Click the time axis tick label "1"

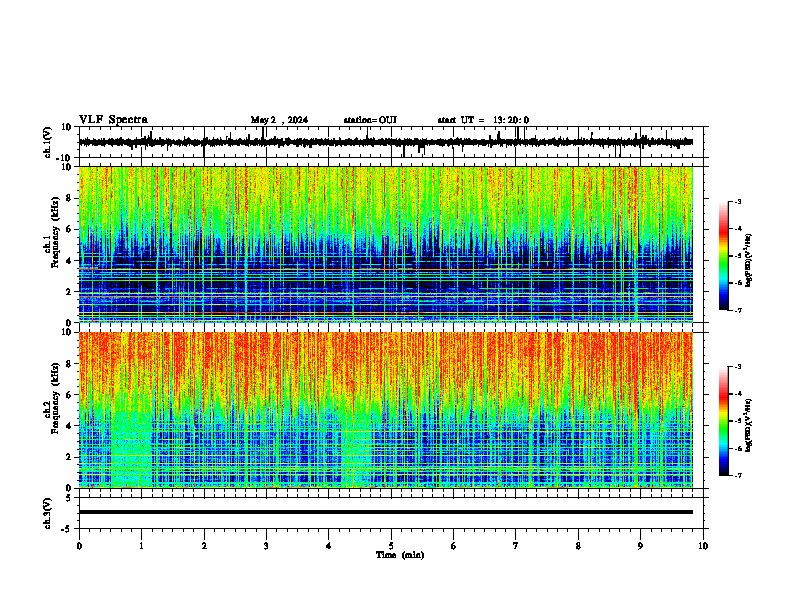[x=141, y=546]
